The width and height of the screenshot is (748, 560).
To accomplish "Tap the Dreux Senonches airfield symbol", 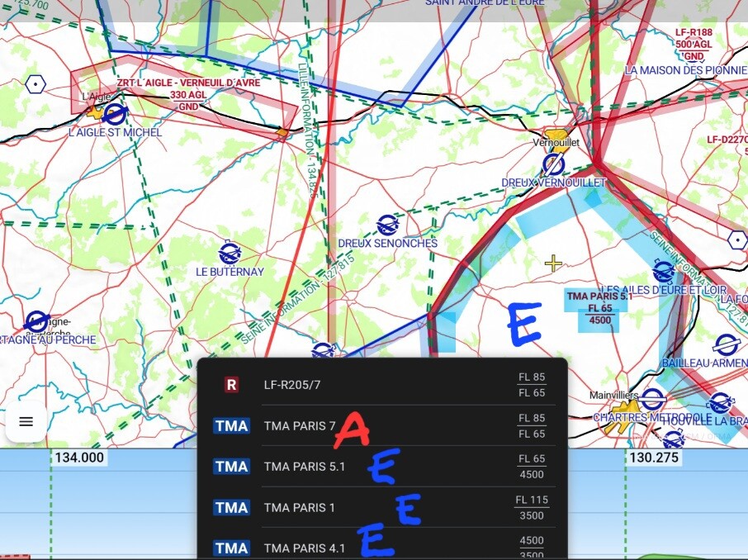I will pos(387,225).
